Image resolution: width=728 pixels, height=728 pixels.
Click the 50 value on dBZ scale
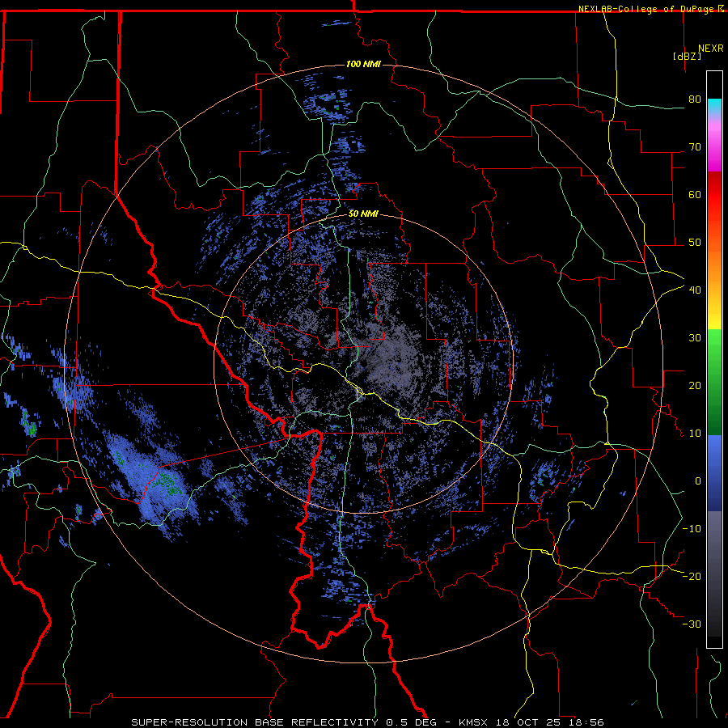pos(695,243)
